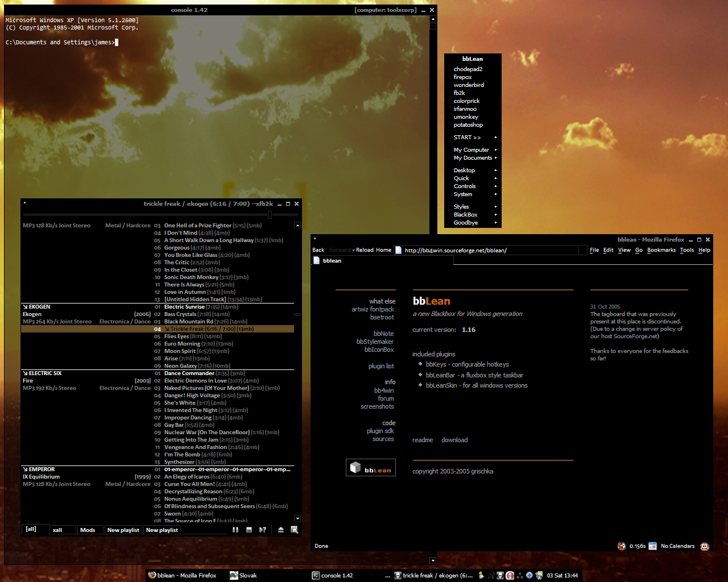Open the plugin sdk sidebar link
The width and height of the screenshot is (728, 582).
pos(380,431)
